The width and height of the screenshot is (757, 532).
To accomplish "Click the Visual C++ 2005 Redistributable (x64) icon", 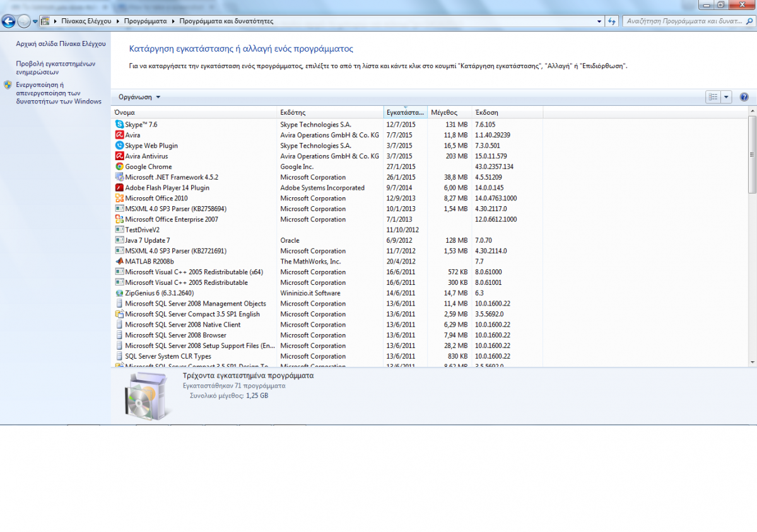I will click(x=119, y=272).
